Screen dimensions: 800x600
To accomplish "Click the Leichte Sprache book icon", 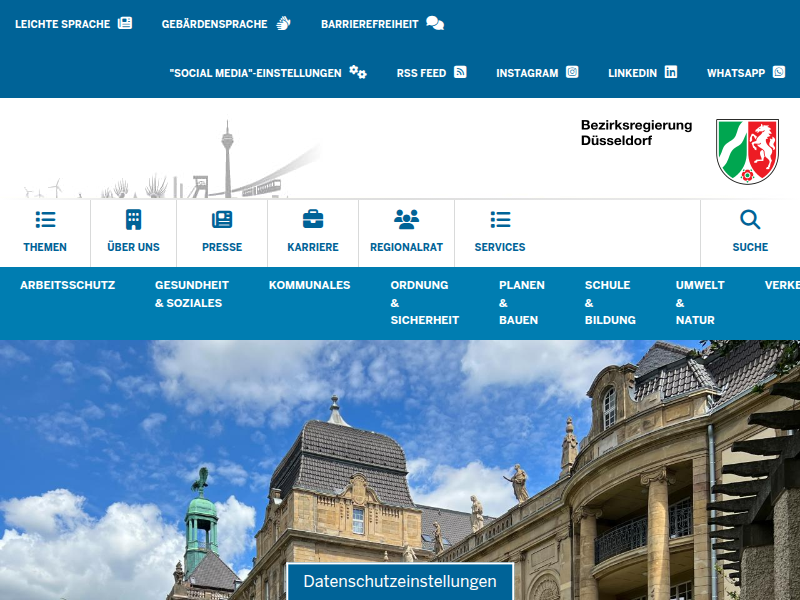I will coord(125,22).
